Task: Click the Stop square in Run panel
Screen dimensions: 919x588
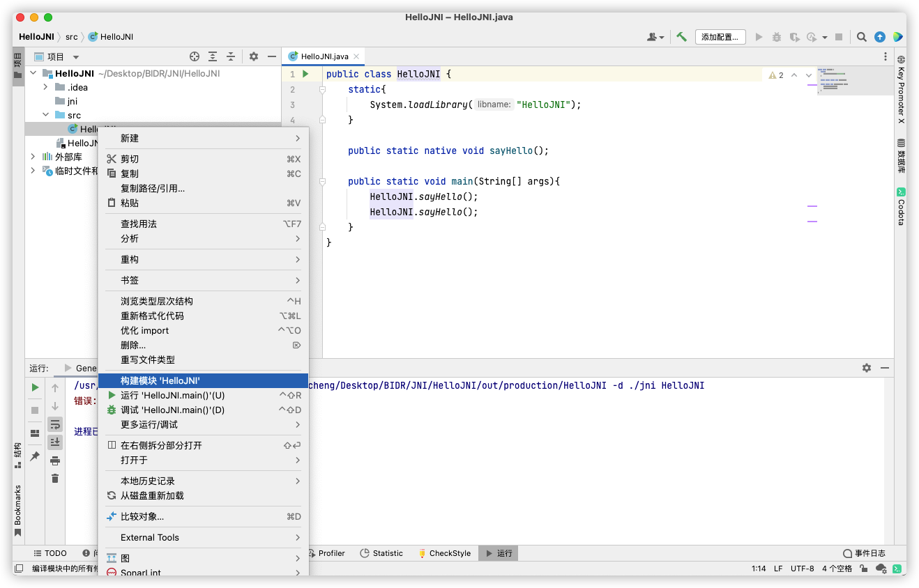Action: coord(35,410)
